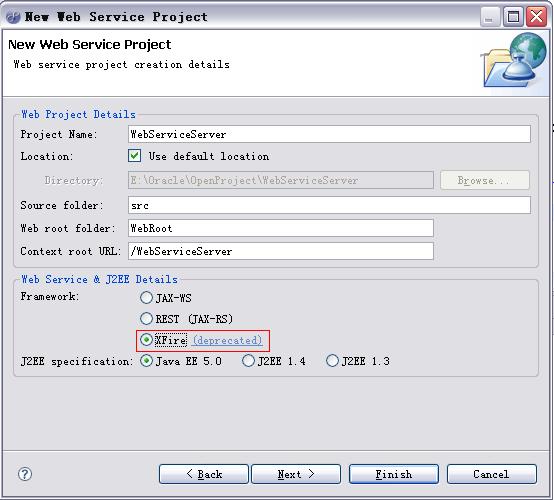The height and width of the screenshot is (500, 554).
Task: Click the Framework: label
Action: click(50, 296)
